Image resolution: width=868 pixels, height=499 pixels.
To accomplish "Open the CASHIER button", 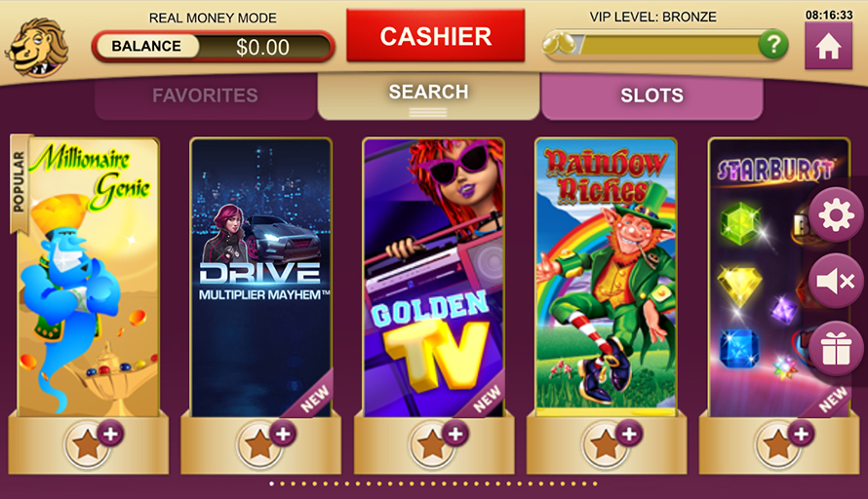I will 436,36.
